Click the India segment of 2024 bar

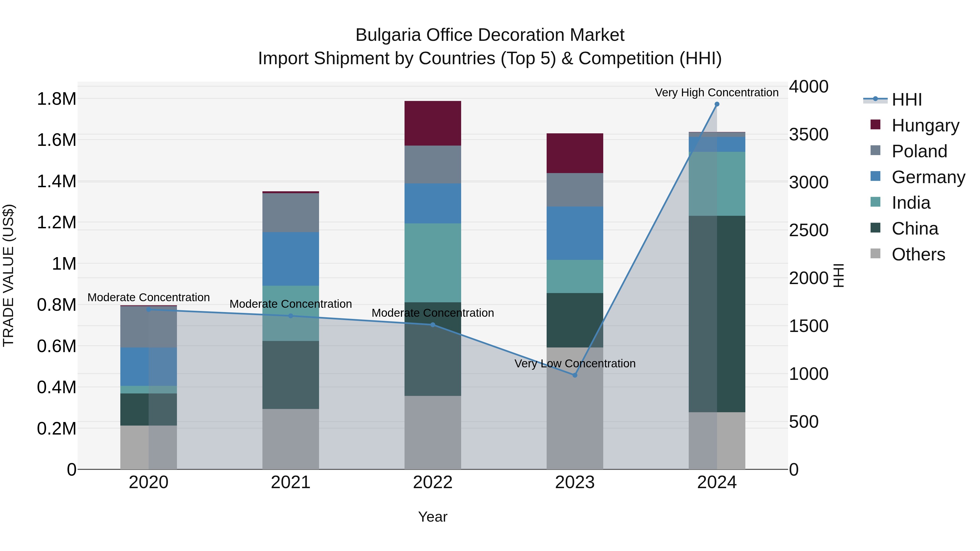(x=717, y=184)
